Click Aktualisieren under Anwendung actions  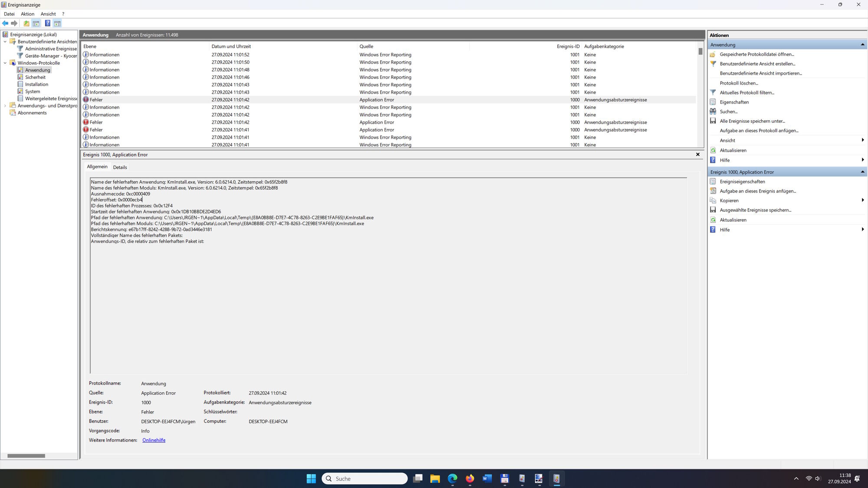click(x=733, y=150)
